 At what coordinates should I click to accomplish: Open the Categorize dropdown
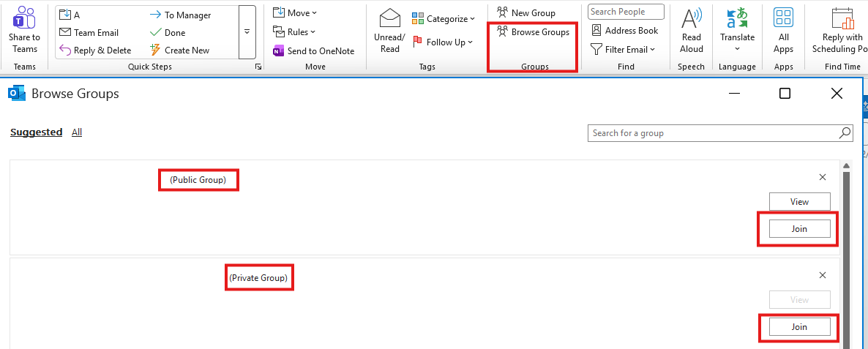[444, 19]
